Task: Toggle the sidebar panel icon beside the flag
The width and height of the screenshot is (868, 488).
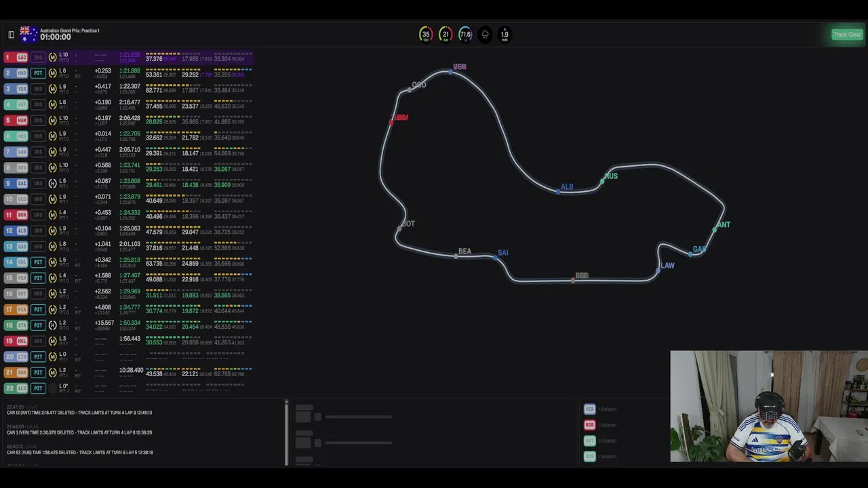Action: coord(11,35)
